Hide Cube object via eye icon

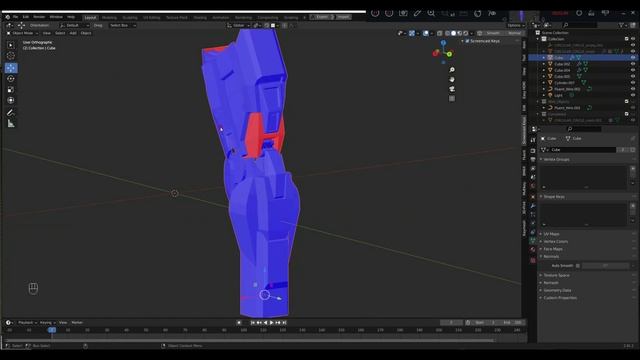pos(633,58)
